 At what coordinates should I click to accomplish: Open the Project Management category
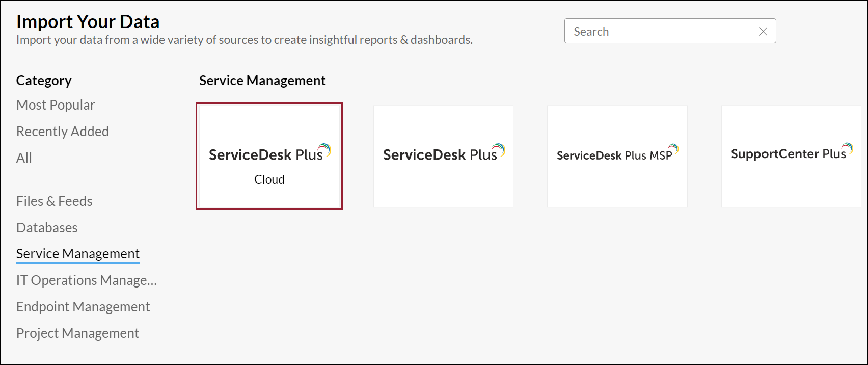pos(77,333)
